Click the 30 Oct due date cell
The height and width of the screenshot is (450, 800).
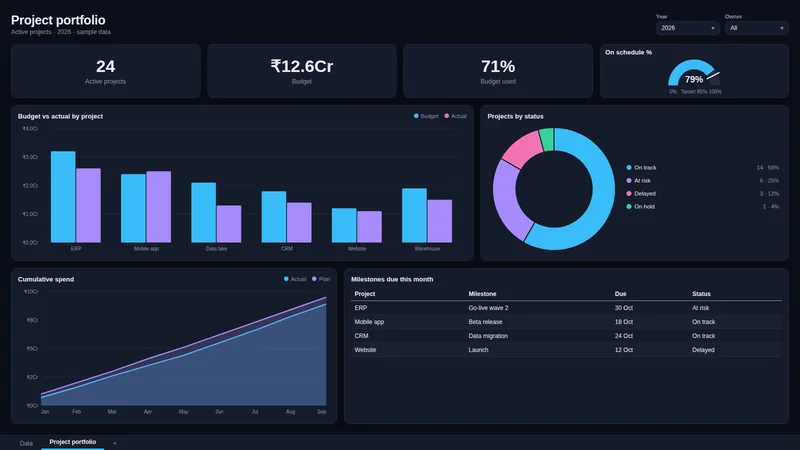(x=623, y=308)
